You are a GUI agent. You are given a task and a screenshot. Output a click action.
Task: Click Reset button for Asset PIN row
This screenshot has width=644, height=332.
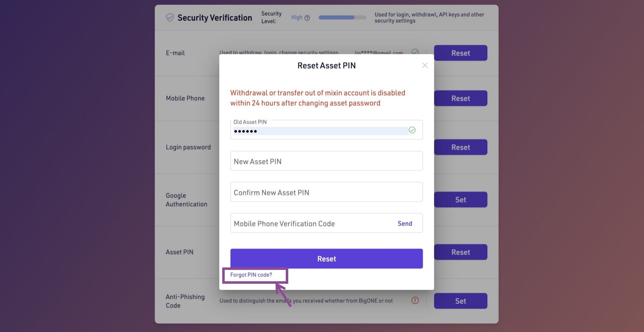[460, 252]
